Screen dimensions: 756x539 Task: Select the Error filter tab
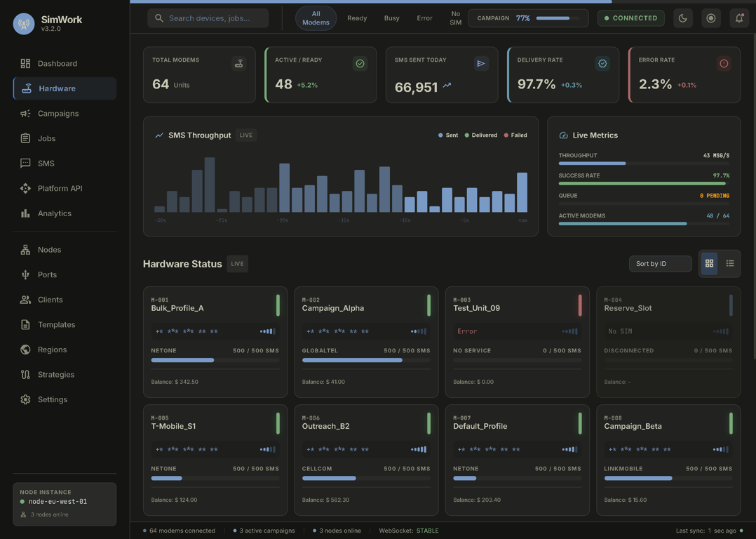tap(424, 18)
